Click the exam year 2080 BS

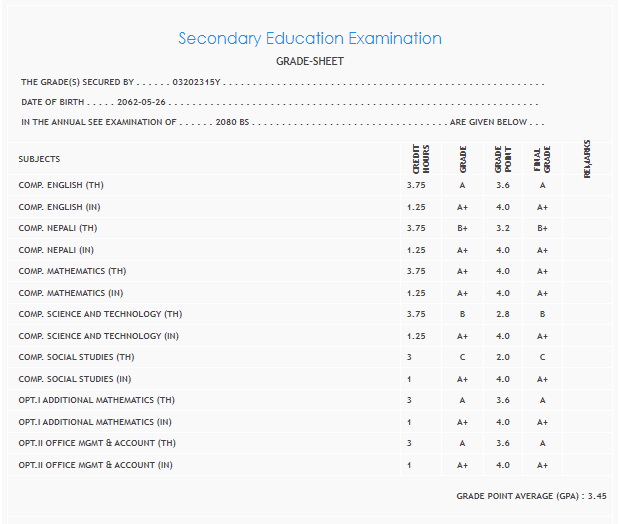coord(239,122)
